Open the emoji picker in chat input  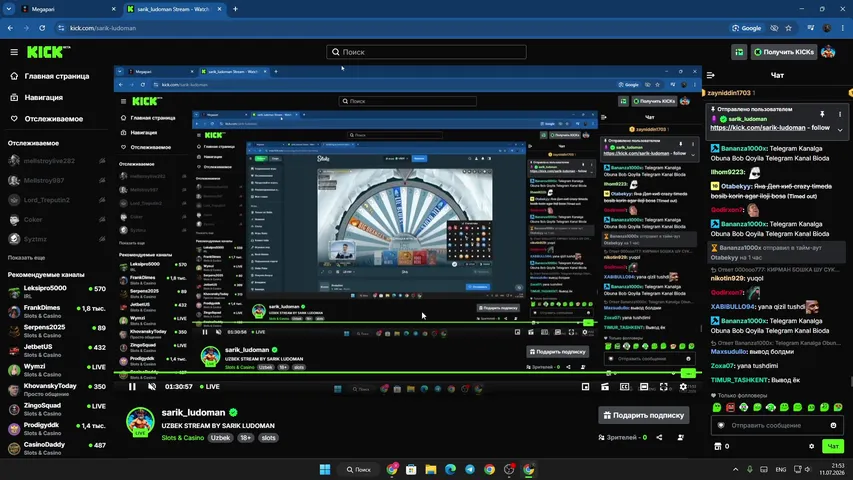(x=833, y=425)
